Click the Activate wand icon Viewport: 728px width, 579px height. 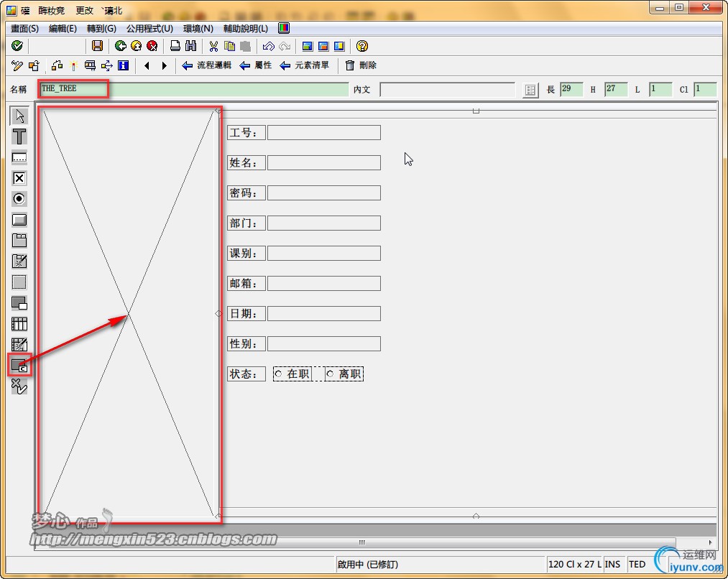(x=73, y=65)
